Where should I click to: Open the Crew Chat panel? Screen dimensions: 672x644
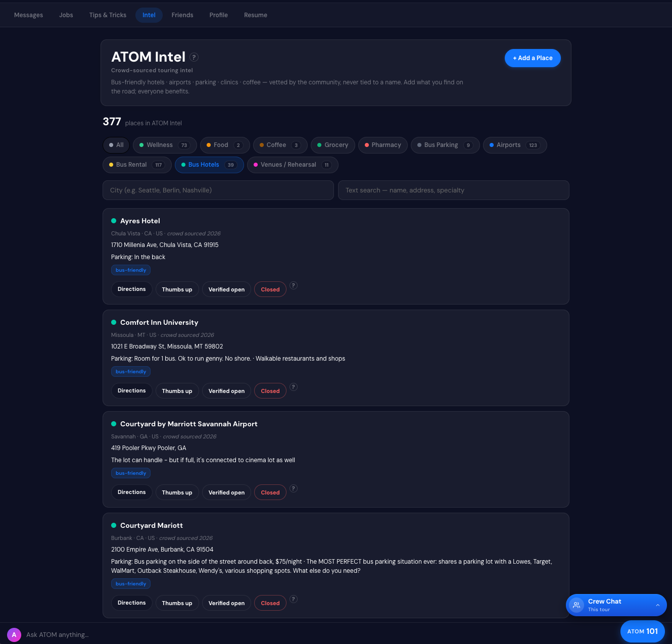click(x=616, y=605)
